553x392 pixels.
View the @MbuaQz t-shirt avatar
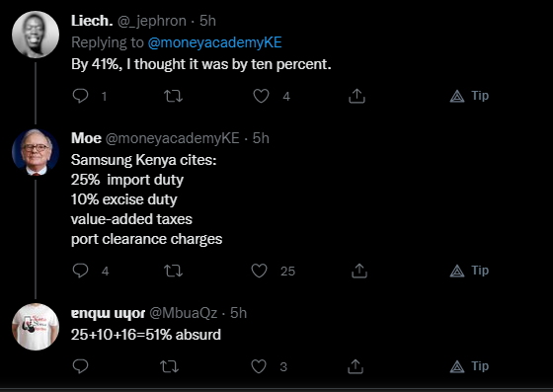point(36,327)
